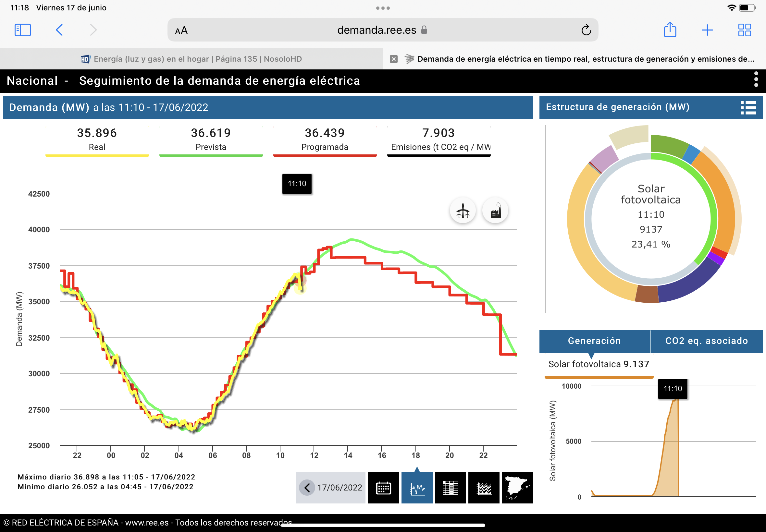Open the Safari share sheet

coord(670,29)
